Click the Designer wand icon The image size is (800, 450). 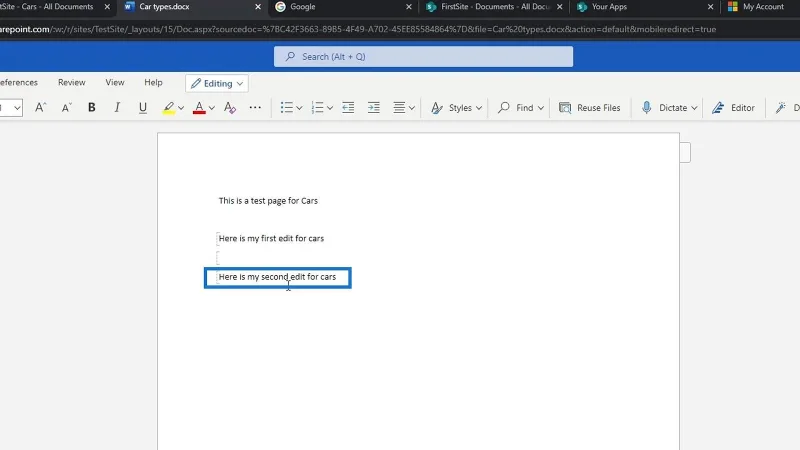tap(781, 108)
